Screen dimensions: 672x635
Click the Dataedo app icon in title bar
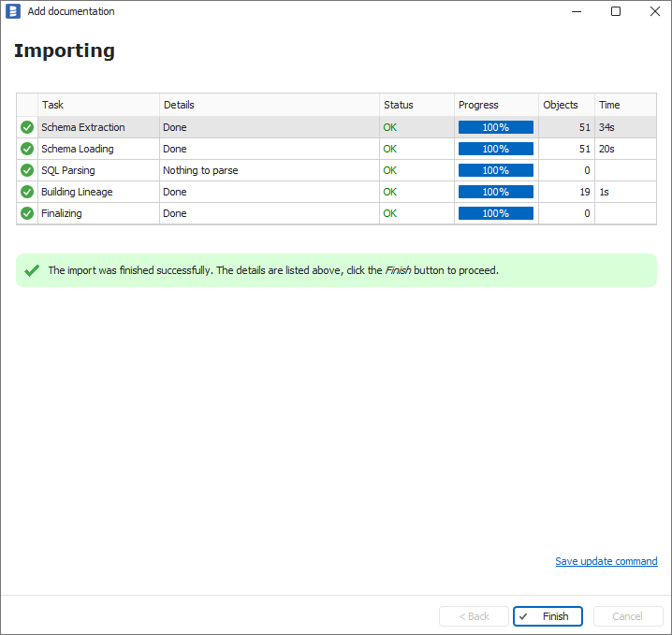(13, 11)
